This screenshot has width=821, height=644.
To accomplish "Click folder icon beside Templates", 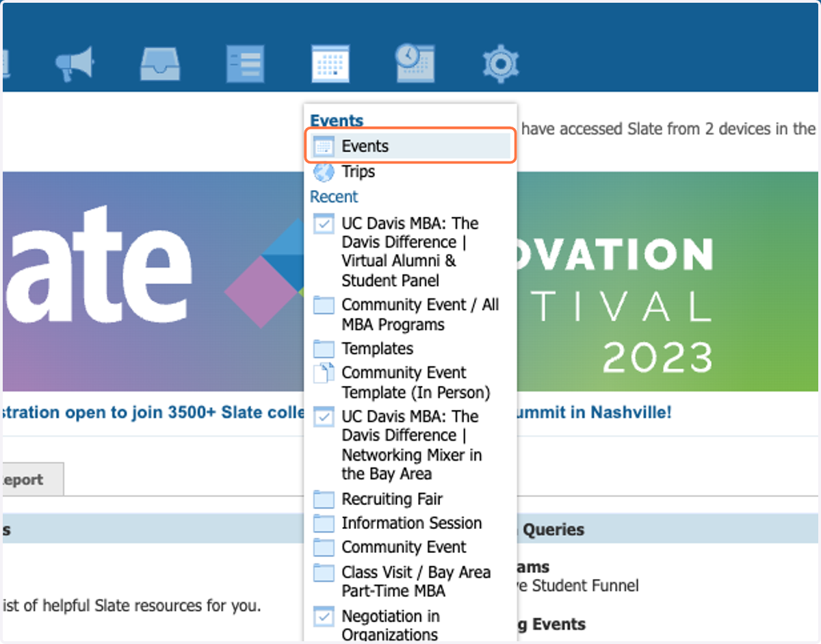I will [x=324, y=348].
